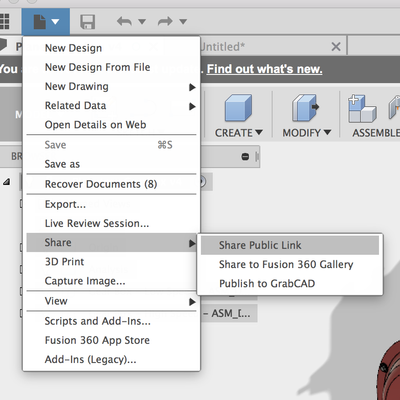Click the Redo arrow icon
The image size is (400, 400).
click(x=165, y=22)
